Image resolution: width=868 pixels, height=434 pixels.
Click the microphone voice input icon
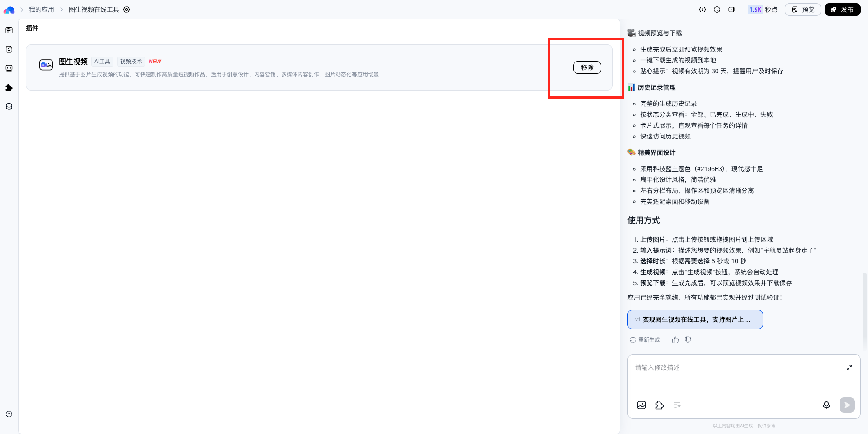[x=826, y=405]
